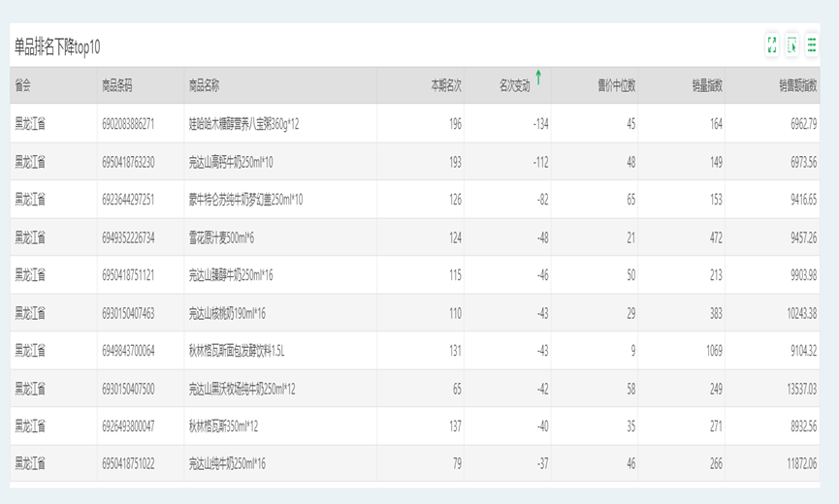Select product 完达山纯牛奶250ml*16

(x=227, y=463)
